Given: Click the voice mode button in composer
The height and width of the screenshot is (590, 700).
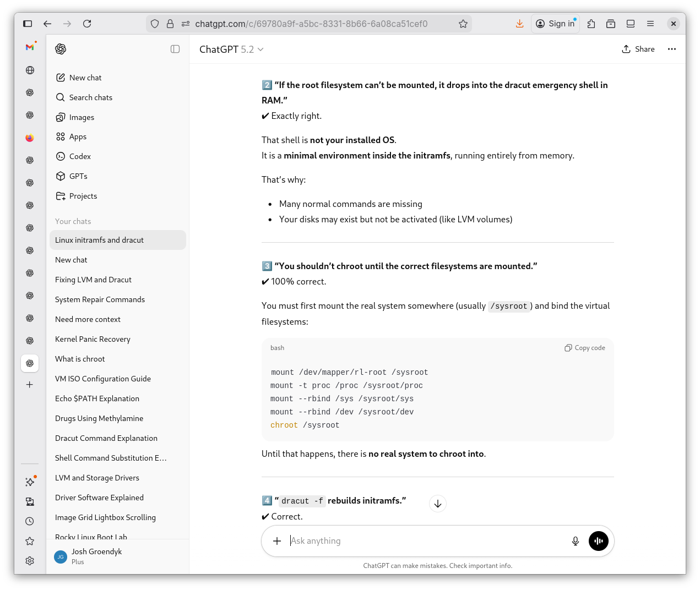Looking at the screenshot, I should tap(598, 541).
